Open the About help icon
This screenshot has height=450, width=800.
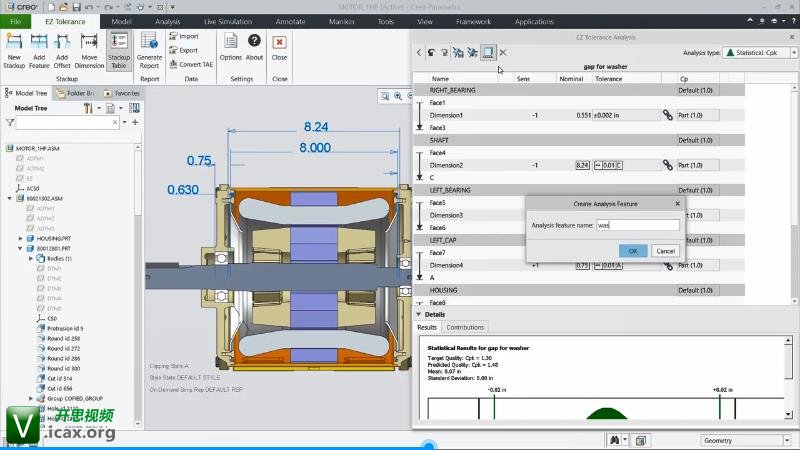254,42
